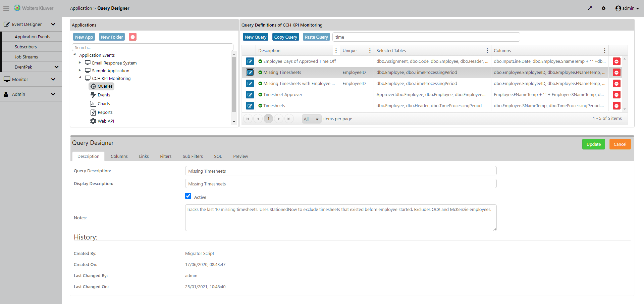This screenshot has width=644, height=304.
Task: Open the settings gear icon
Action: pos(603,8)
